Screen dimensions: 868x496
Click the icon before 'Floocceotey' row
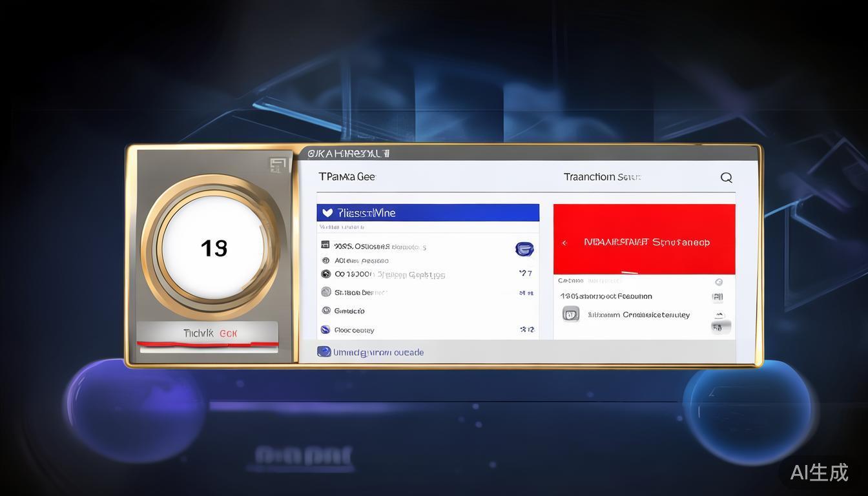[x=325, y=330]
